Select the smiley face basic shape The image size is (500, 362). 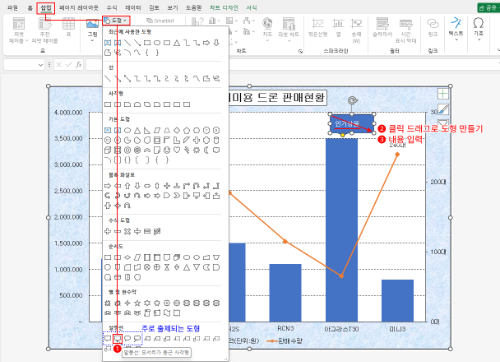coord(167,150)
